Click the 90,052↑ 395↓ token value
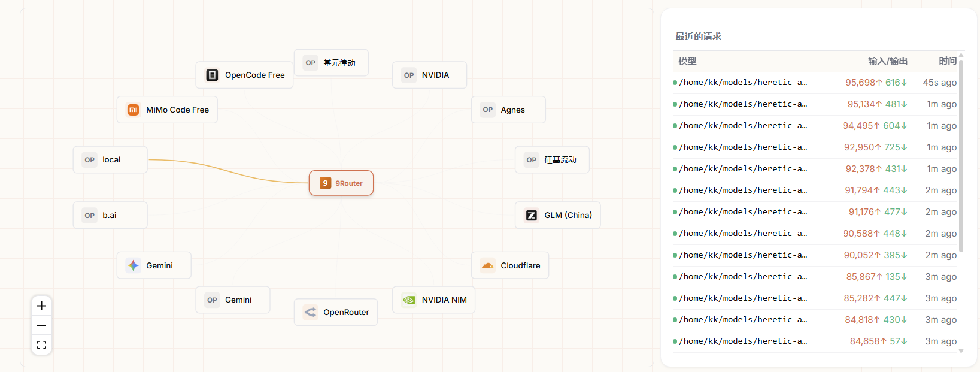Image resolution: width=980 pixels, height=372 pixels. point(876,255)
